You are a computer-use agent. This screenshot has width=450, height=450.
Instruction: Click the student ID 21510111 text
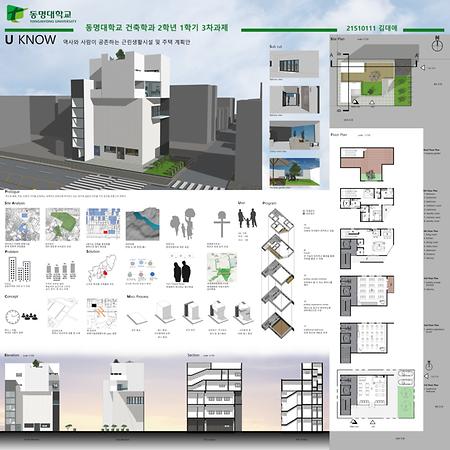coord(372,28)
